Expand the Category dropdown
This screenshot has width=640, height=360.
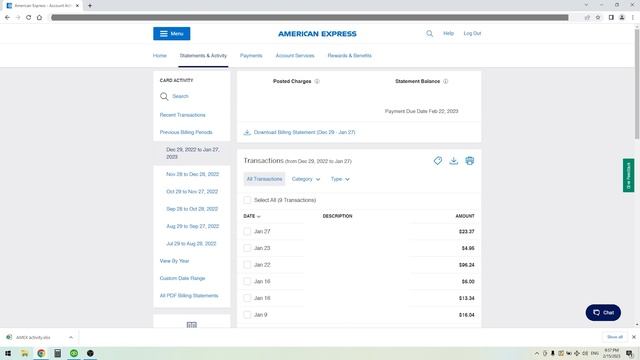[x=306, y=179]
